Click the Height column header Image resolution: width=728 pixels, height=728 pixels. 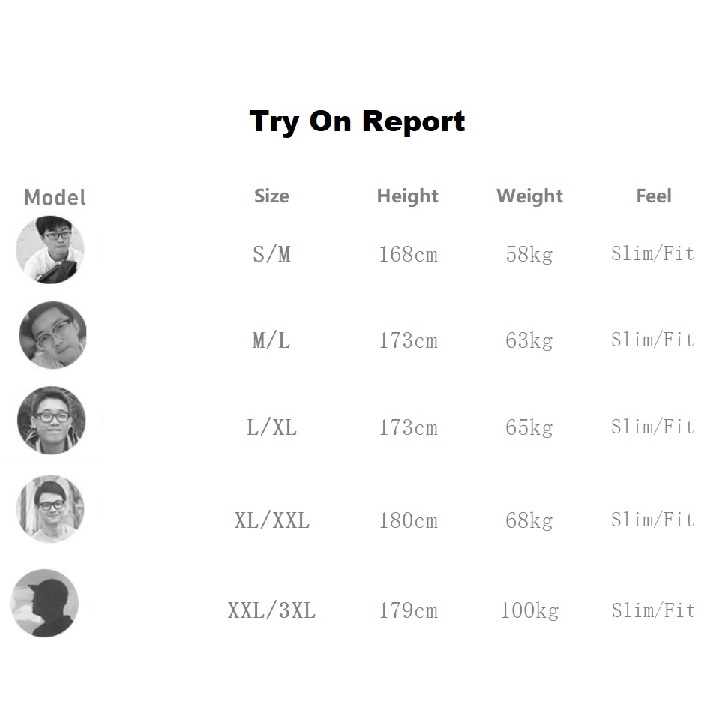click(407, 196)
